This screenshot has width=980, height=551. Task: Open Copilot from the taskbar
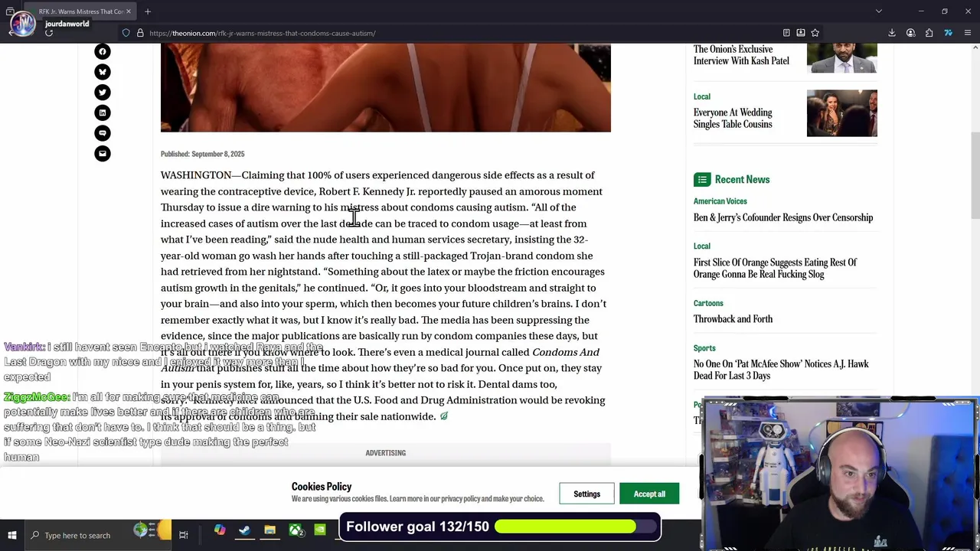(220, 530)
